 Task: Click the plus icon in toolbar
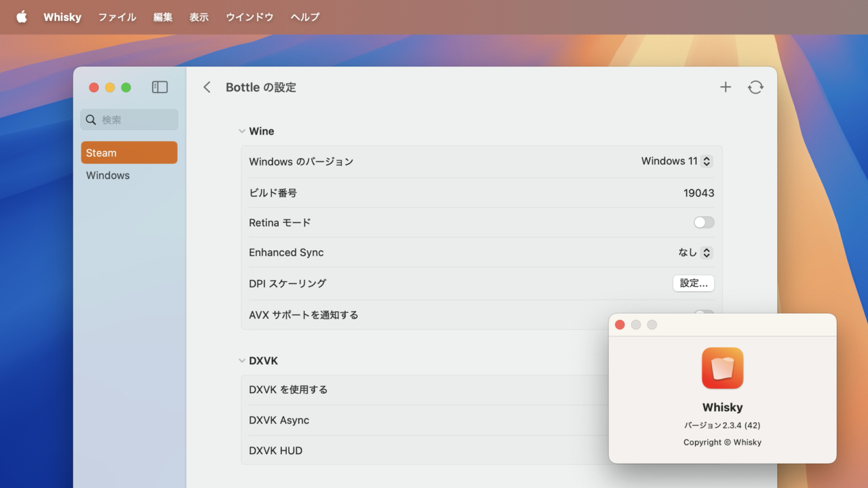pos(726,87)
